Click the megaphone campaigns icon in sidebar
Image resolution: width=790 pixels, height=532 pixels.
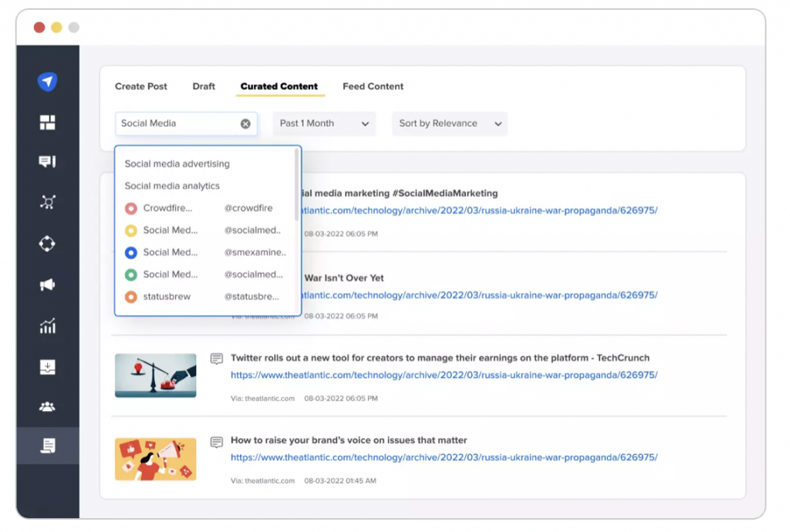[x=48, y=285]
